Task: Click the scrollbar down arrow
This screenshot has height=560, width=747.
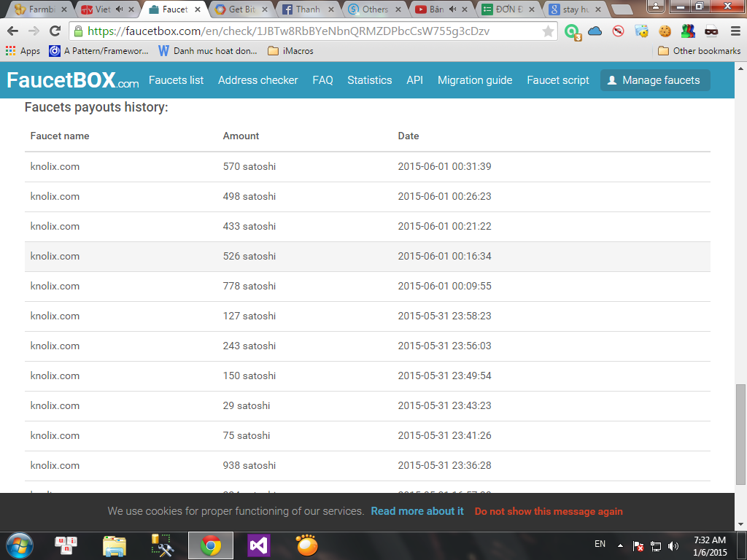Action: [x=740, y=524]
